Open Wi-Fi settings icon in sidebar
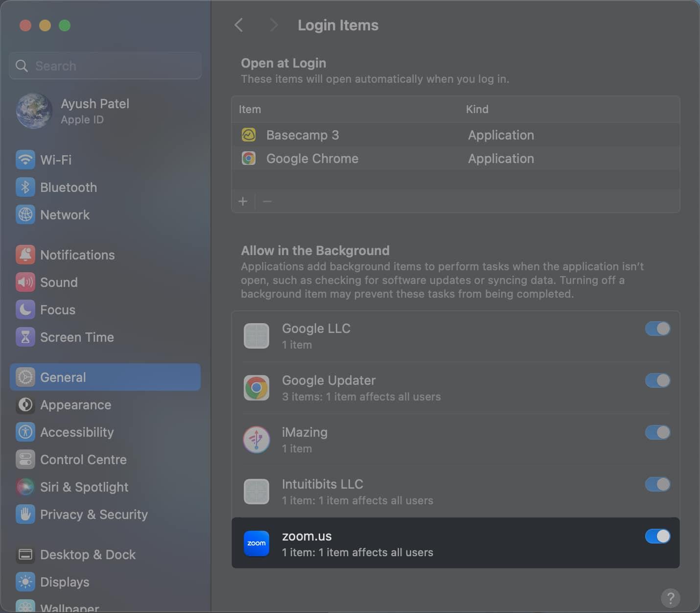Viewport: 700px width, 613px height. click(25, 160)
